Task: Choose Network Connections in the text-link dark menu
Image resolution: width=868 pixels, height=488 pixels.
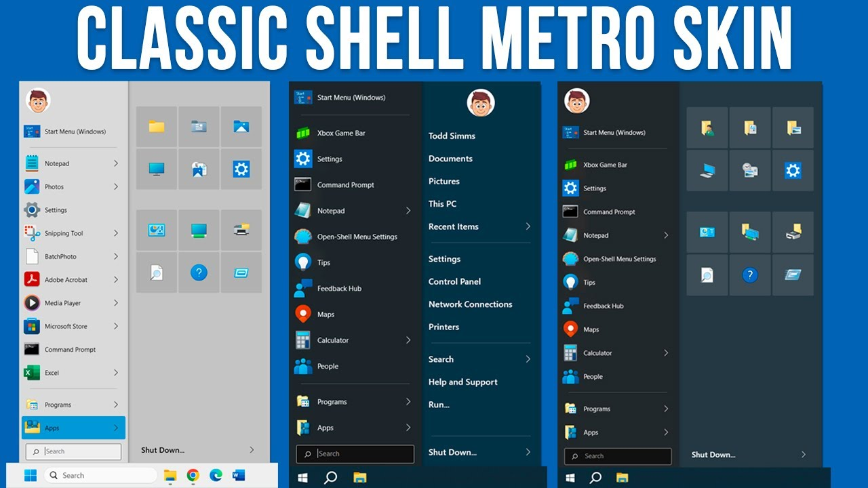Action: [470, 304]
